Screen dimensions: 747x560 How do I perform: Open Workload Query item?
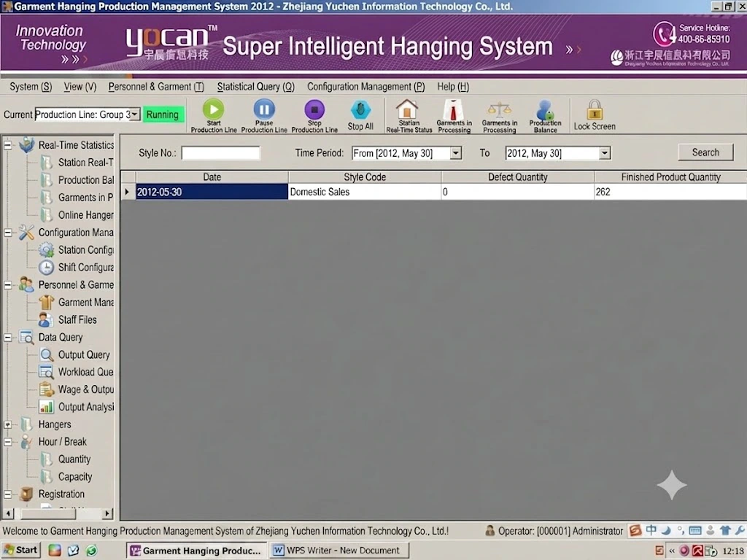coord(76,372)
